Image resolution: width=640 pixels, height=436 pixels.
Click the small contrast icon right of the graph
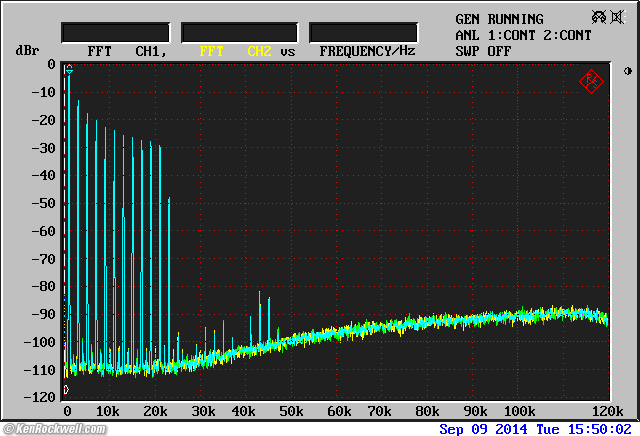coord(627,71)
